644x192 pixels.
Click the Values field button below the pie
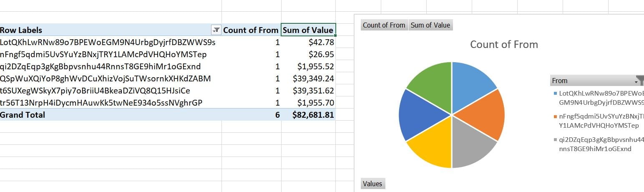pos(372,183)
